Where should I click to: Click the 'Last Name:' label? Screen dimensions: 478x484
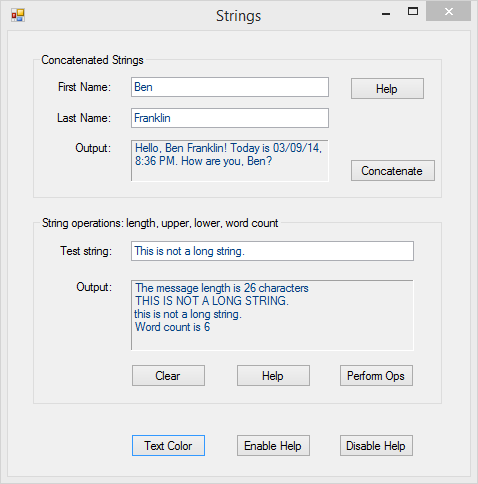[x=84, y=118]
